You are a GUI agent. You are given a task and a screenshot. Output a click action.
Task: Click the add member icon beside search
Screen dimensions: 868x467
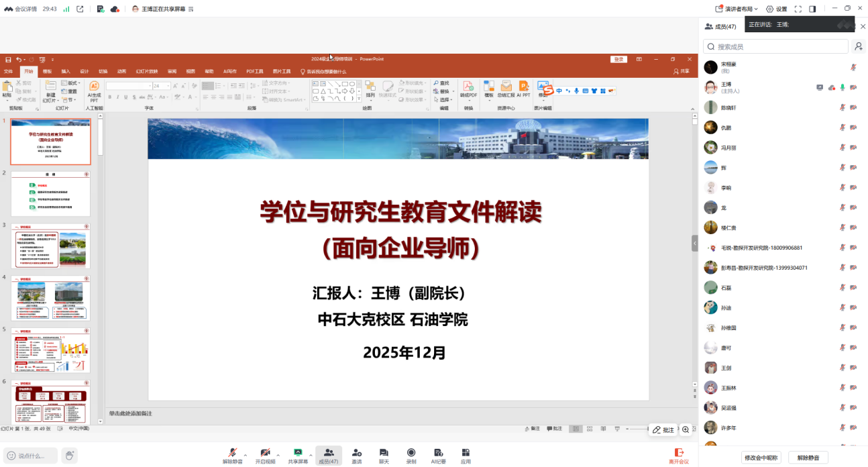point(858,46)
